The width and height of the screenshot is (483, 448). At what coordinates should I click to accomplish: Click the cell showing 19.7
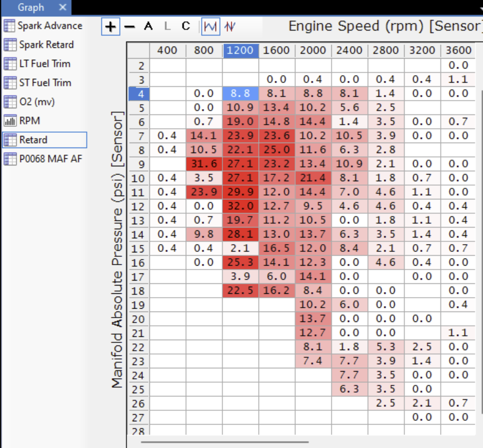pyautogui.click(x=241, y=220)
